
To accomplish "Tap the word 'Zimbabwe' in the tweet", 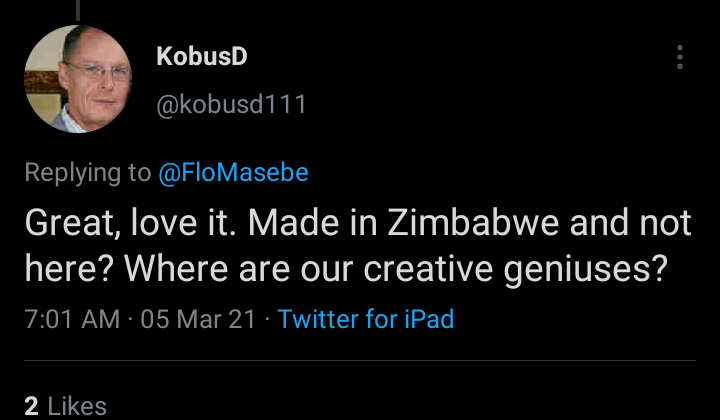I will pos(473,223).
